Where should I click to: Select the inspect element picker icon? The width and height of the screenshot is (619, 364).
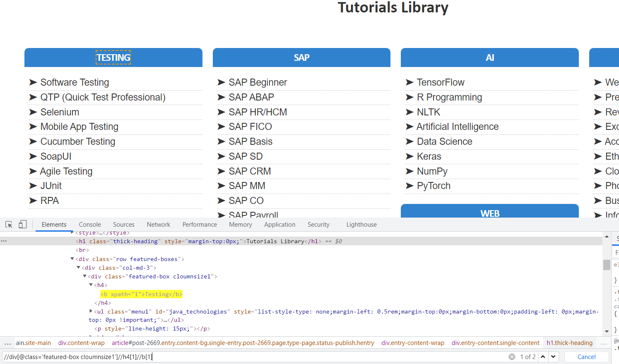(x=9, y=225)
